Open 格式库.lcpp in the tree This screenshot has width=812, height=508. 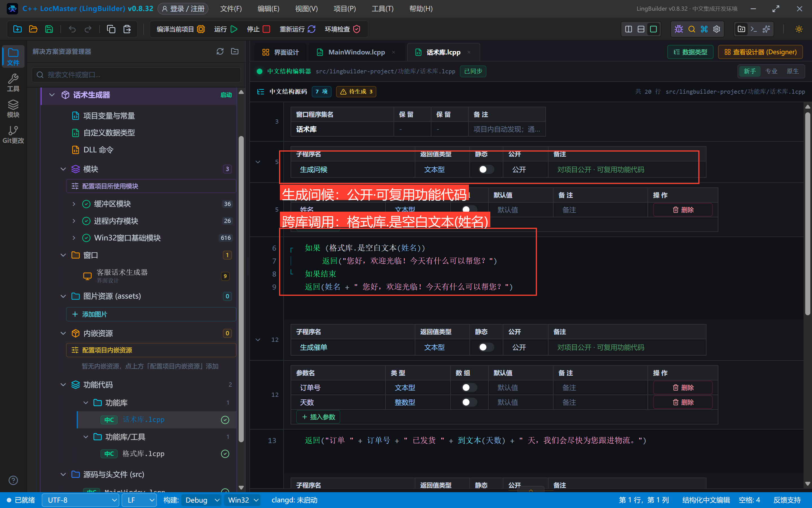point(143,454)
